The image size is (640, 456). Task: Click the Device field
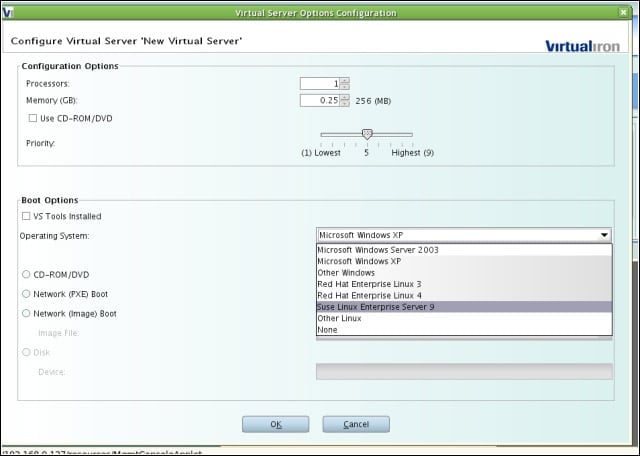(x=464, y=371)
